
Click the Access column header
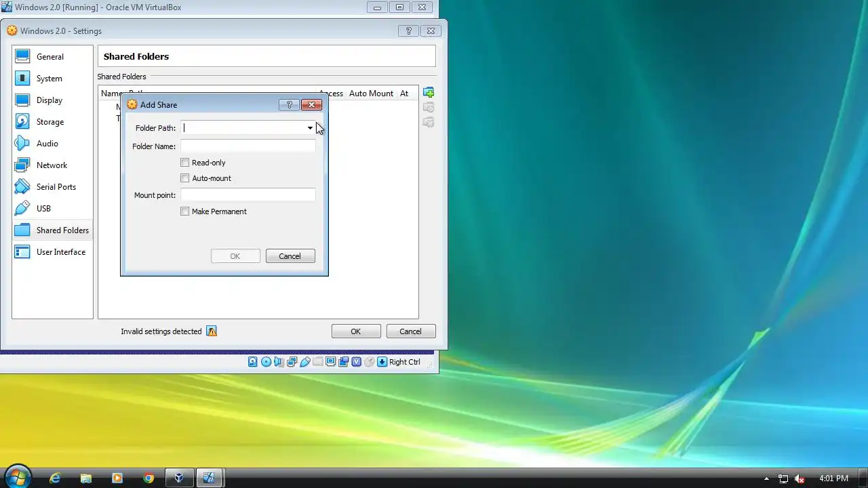(x=332, y=94)
